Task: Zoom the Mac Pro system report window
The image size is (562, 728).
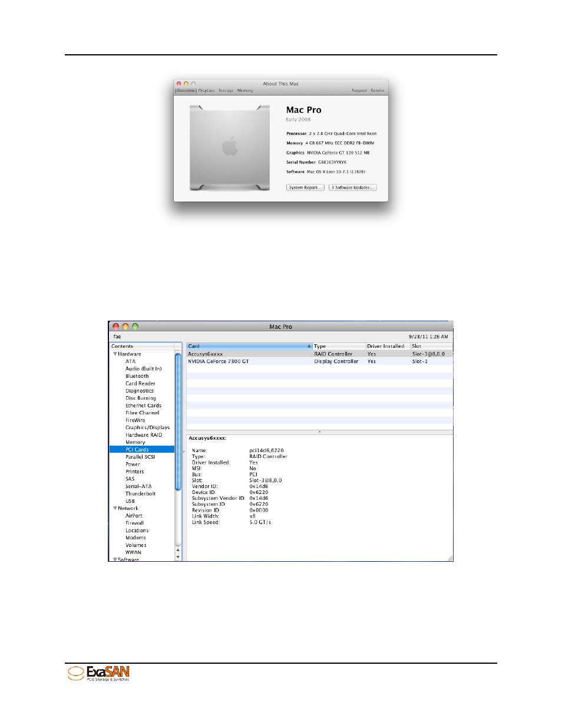Action: click(x=135, y=327)
